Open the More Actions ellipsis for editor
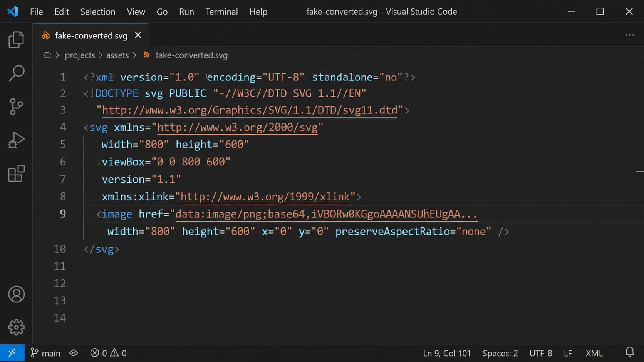 pyautogui.click(x=629, y=35)
